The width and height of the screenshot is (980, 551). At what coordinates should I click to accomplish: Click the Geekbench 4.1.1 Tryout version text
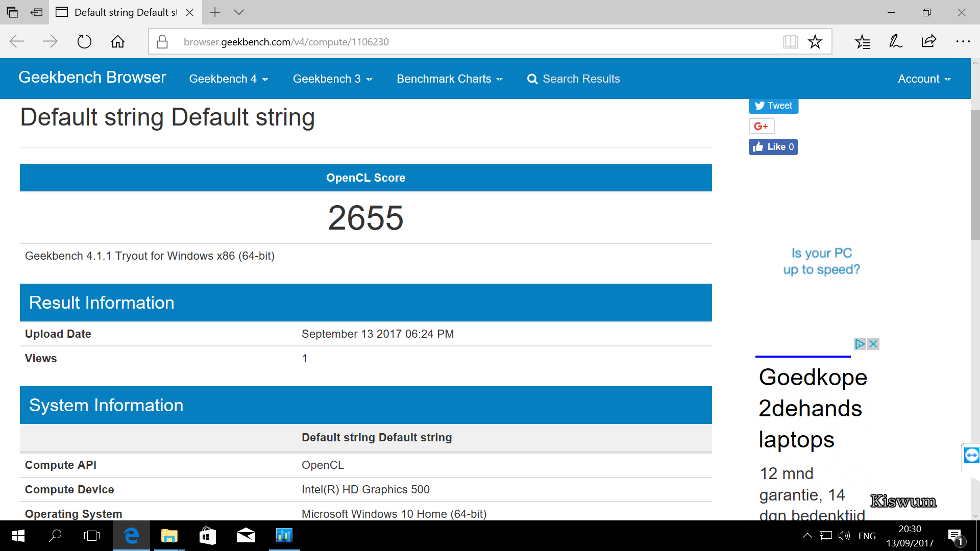click(x=150, y=256)
